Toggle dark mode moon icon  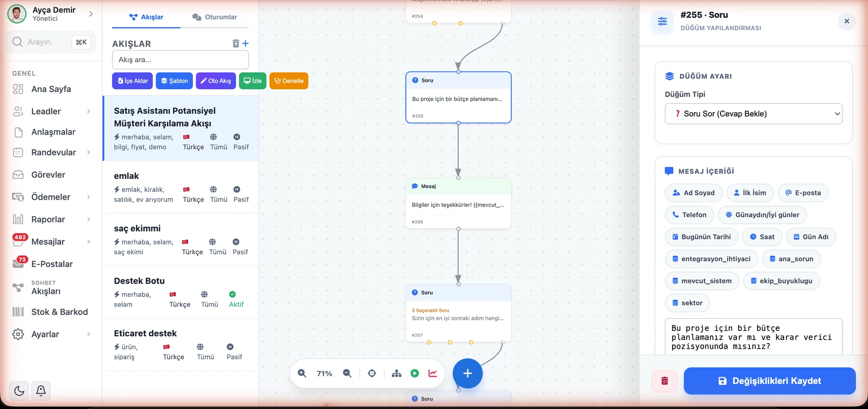pyautogui.click(x=19, y=391)
